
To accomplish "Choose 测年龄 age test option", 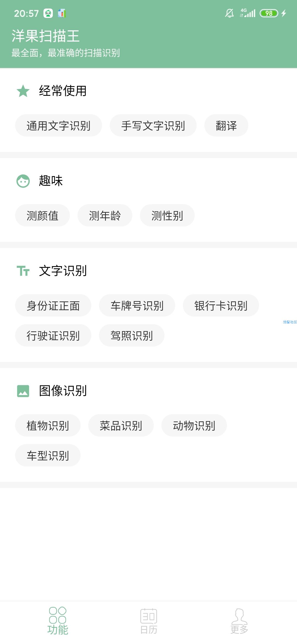I will [x=105, y=215].
